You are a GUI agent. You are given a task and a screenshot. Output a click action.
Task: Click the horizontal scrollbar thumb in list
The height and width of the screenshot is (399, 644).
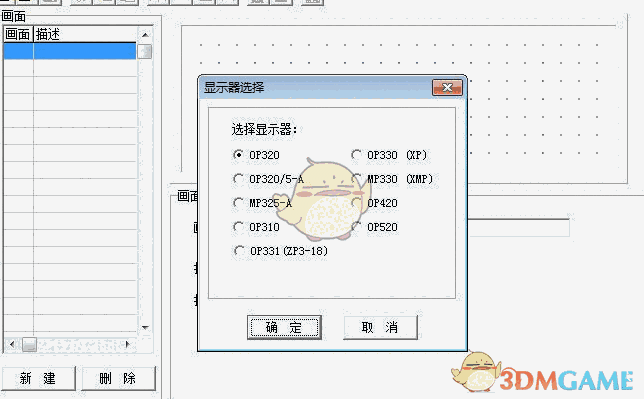pos(29,344)
